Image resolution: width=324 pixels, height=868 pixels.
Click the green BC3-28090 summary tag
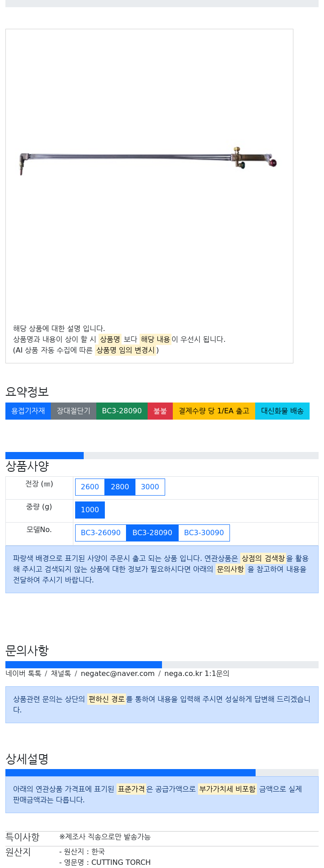122,411
